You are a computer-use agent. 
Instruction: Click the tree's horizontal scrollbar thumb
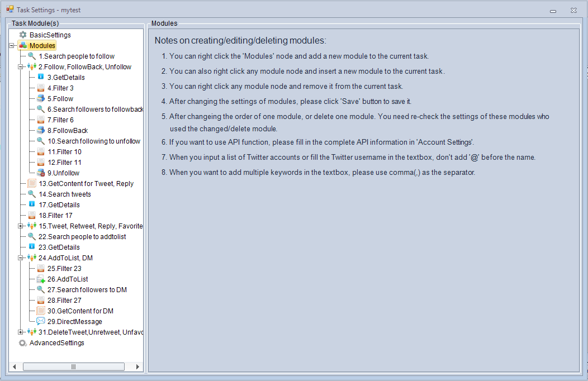click(x=73, y=366)
